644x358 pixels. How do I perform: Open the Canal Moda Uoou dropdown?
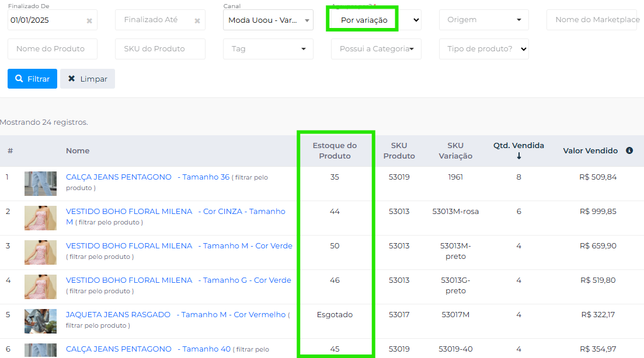[268, 20]
